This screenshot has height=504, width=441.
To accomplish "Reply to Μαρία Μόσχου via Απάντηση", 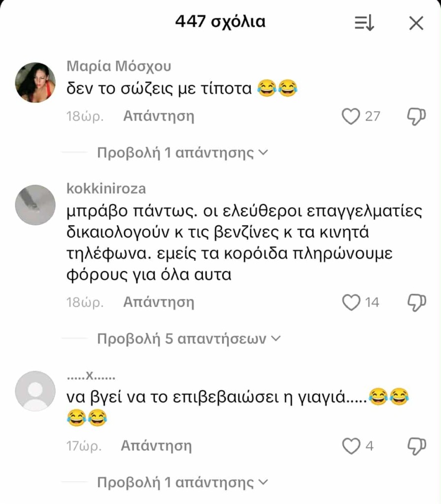I will click(159, 116).
